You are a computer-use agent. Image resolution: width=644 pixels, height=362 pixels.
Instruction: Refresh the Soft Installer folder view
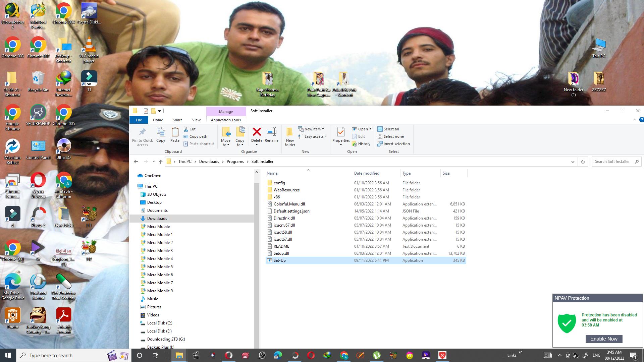(583, 162)
